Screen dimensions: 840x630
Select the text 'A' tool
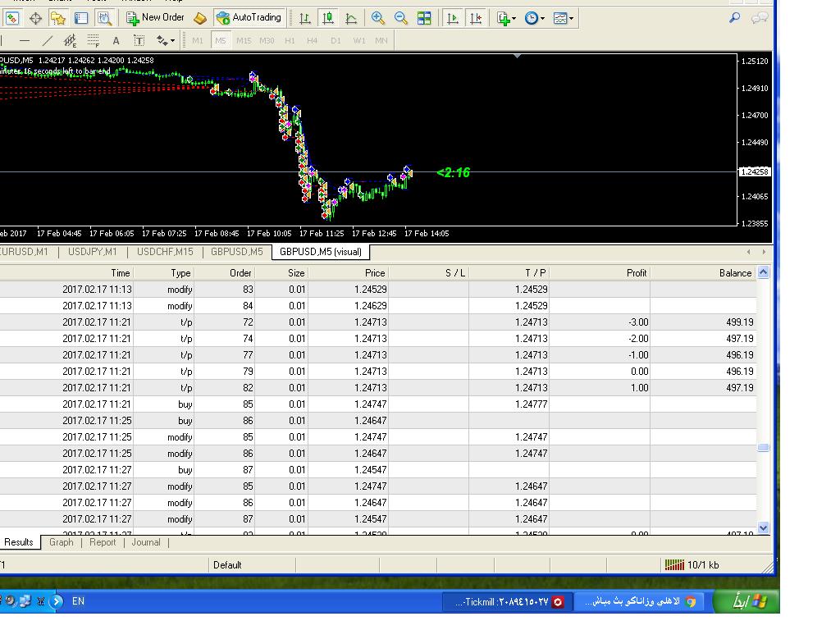116,40
